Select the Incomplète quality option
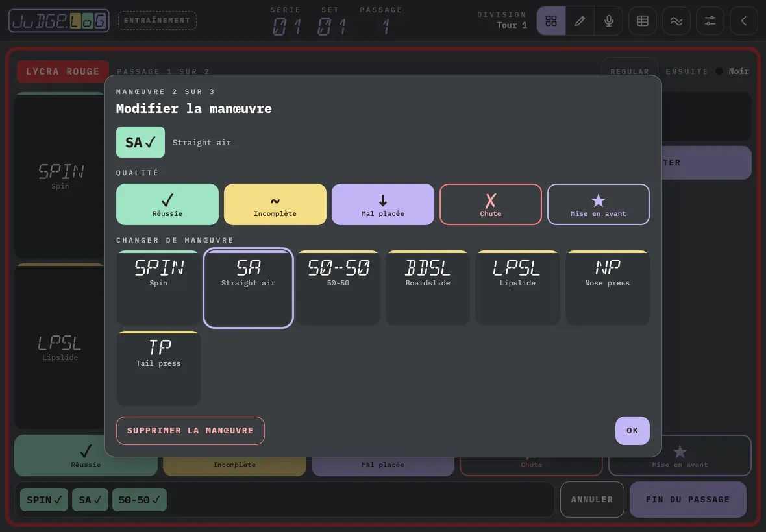This screenshot has width=766, height=532. pos(275,204)
